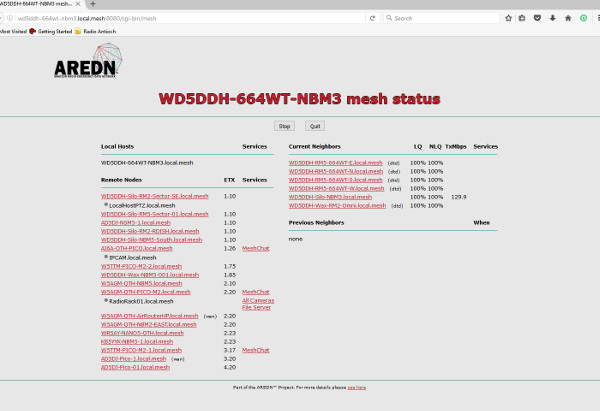Click the page title mesh status heading
Image resolution: width=600 pixels, height=411 pixels.
coord(300,99)
